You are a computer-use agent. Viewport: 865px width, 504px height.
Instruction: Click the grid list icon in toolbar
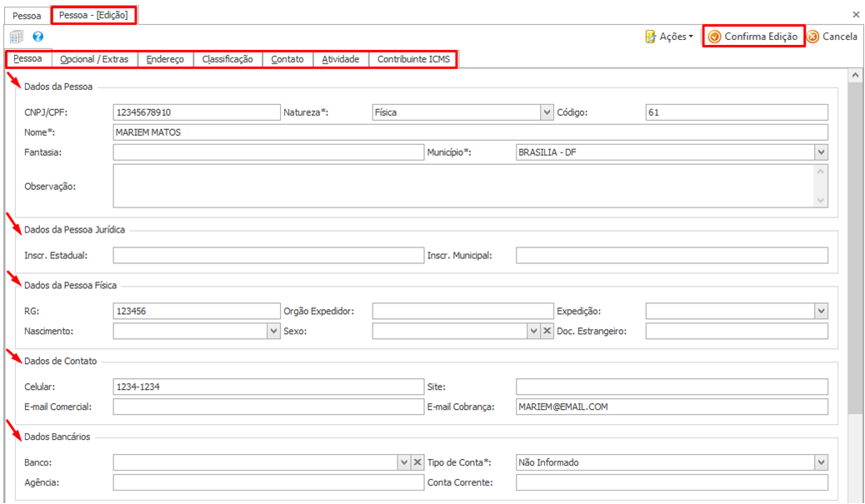click(17, 37)
